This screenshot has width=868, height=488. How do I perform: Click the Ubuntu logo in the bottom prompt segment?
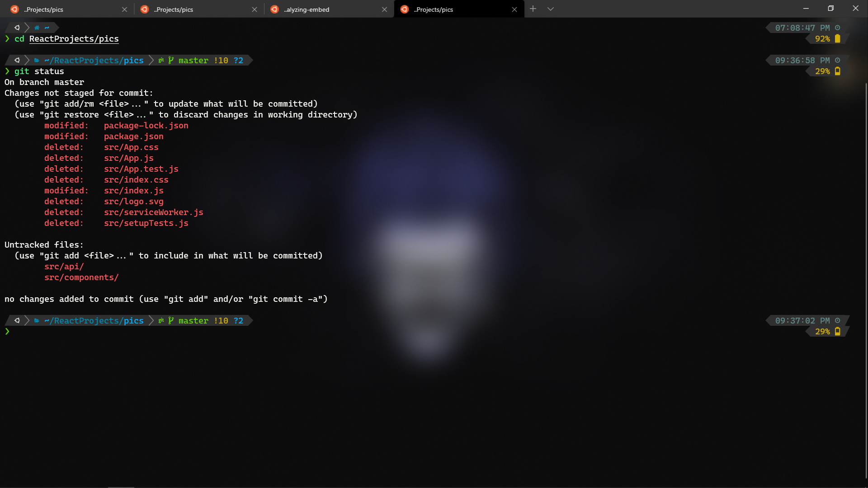point(17,320)
